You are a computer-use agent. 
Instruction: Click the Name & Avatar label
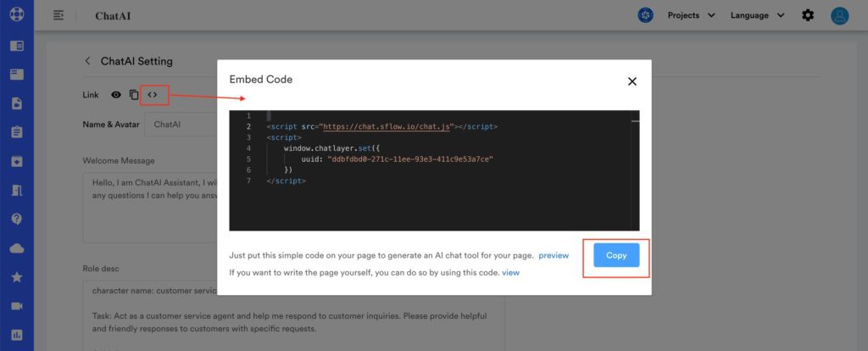click(111, 125)
